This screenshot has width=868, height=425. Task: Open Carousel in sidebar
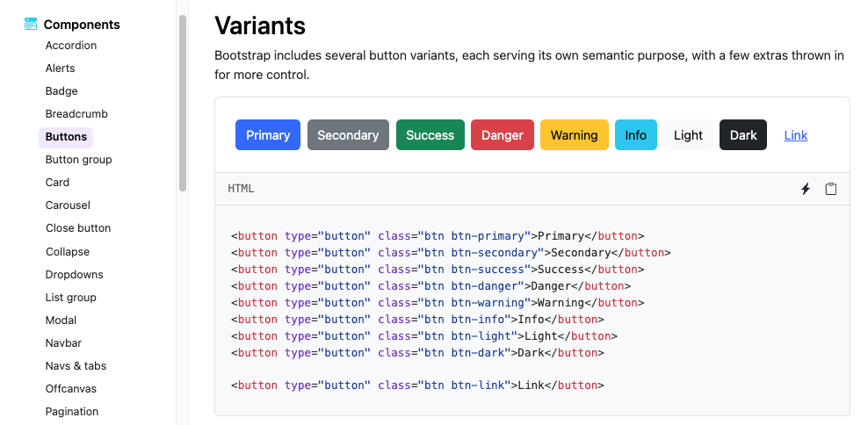tap(68, 205)
